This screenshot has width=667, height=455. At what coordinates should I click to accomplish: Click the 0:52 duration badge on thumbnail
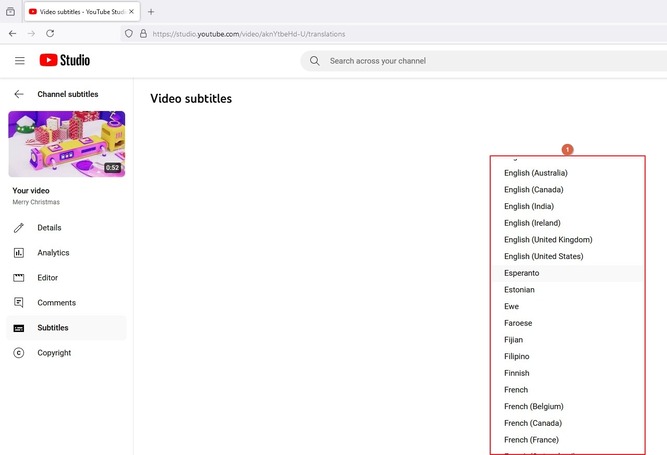[x=112, y=168]
